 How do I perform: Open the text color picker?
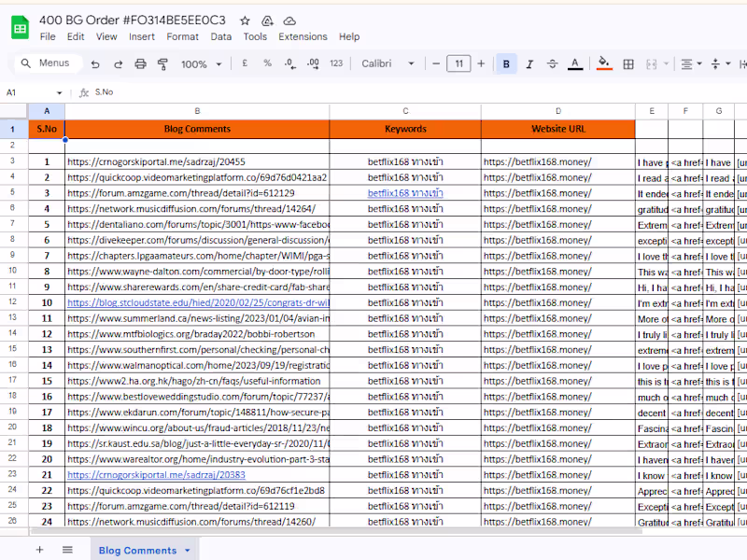[x=575, y=63]
